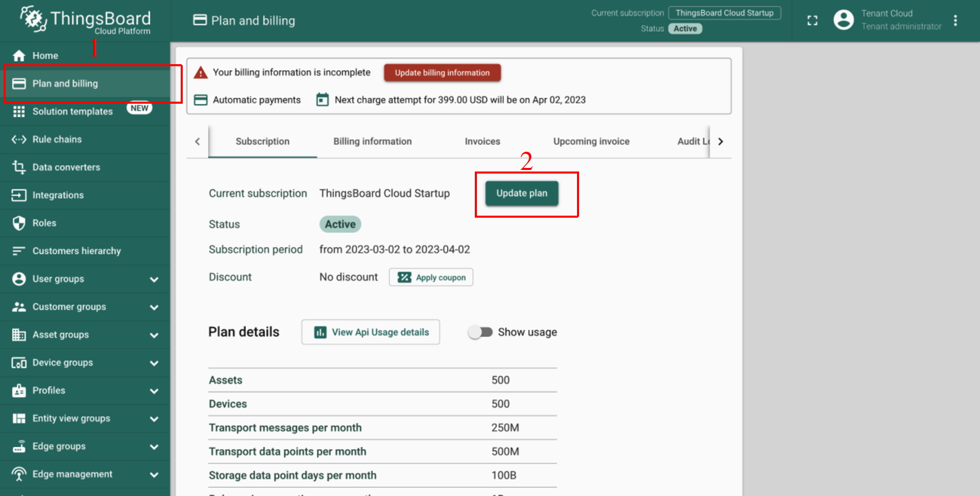Expand the User groups menu
Image resolution: width=980 pixels, height=496 pixels.
(153, 279)
